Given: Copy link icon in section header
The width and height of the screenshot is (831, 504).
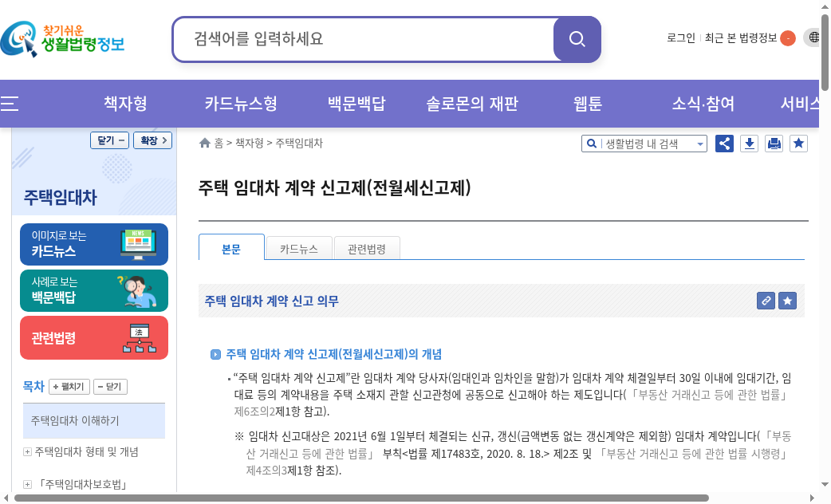Looking at the screenshot, I should click(766, 301).
